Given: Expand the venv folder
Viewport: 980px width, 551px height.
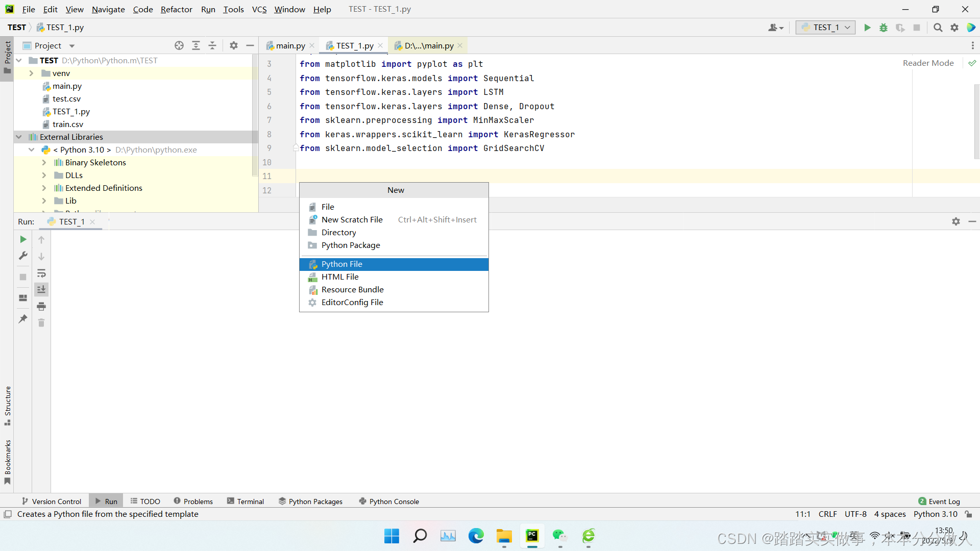Looking at the screenshot, I should 31,73.
